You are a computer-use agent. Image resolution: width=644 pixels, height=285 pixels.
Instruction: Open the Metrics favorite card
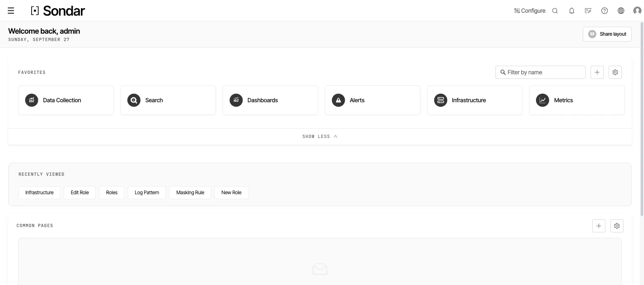tap(577, 100)
